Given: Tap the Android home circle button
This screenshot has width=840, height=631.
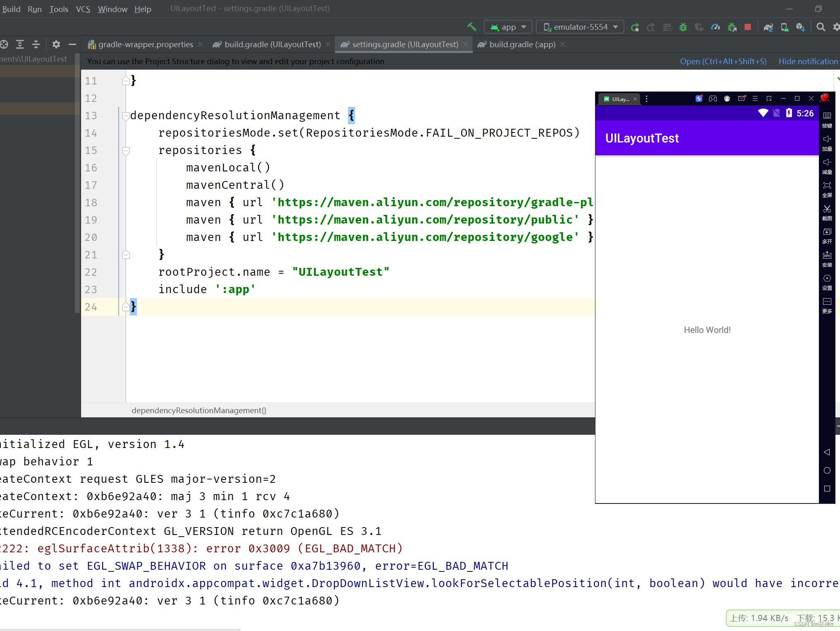Looking at the screenshot, I should click(827, 470).
